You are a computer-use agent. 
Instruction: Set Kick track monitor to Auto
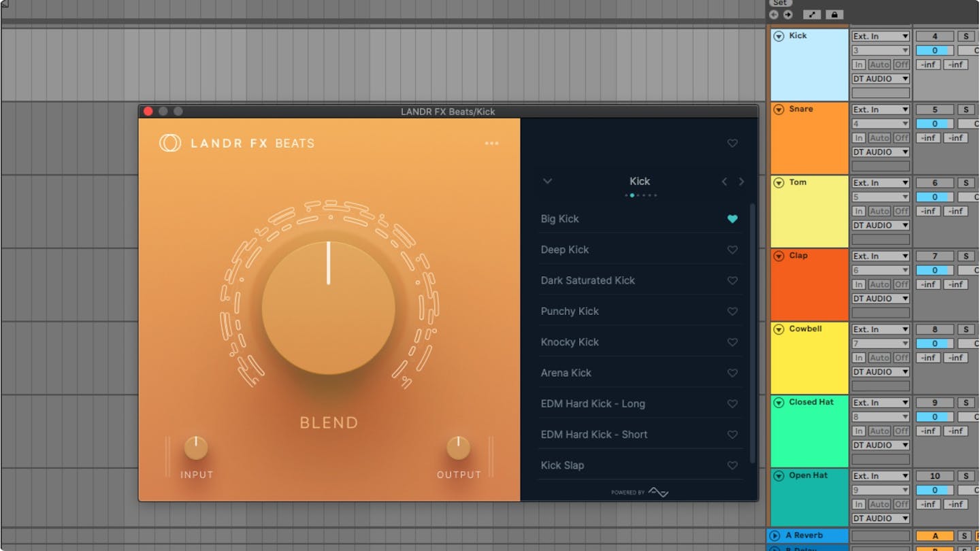click(x=879, y=65)
